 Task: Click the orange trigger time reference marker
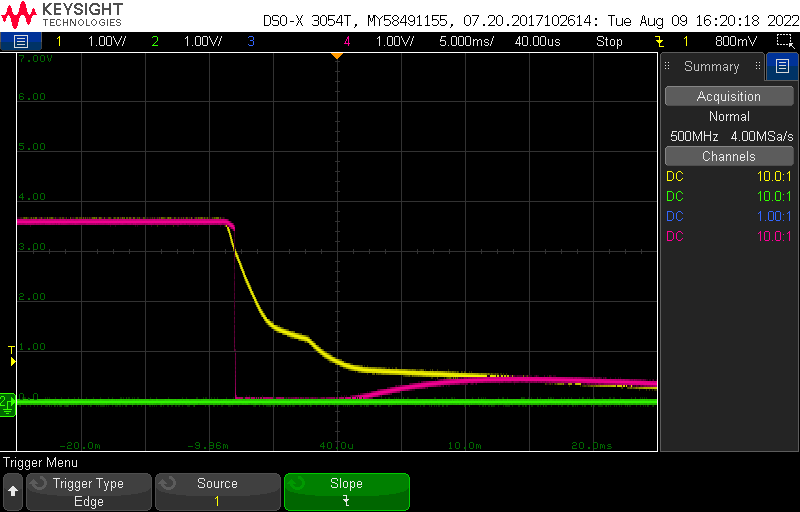click(337, 56)
